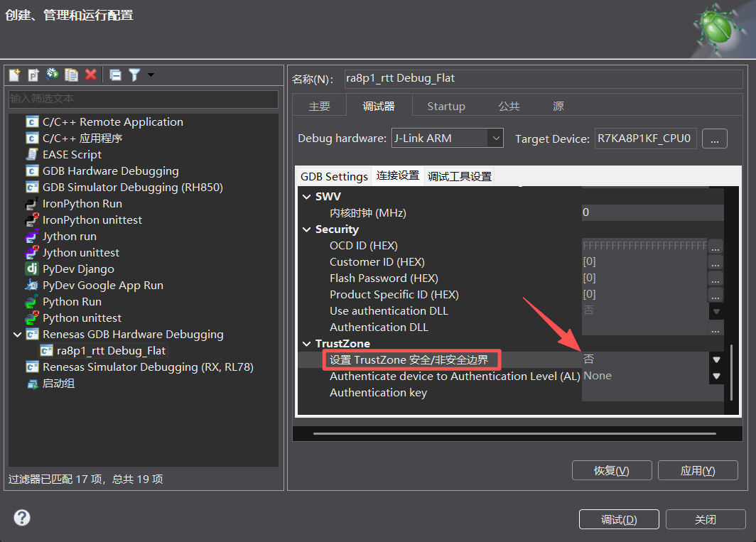This screenshot has height=542, width=756.
Task: Select Python Run entry
Action: (72, 303)
